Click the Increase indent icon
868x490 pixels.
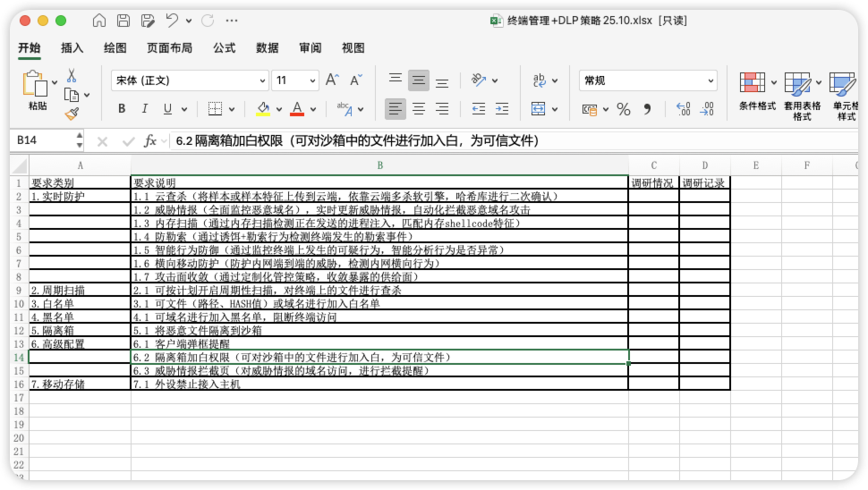click(502, 109)
